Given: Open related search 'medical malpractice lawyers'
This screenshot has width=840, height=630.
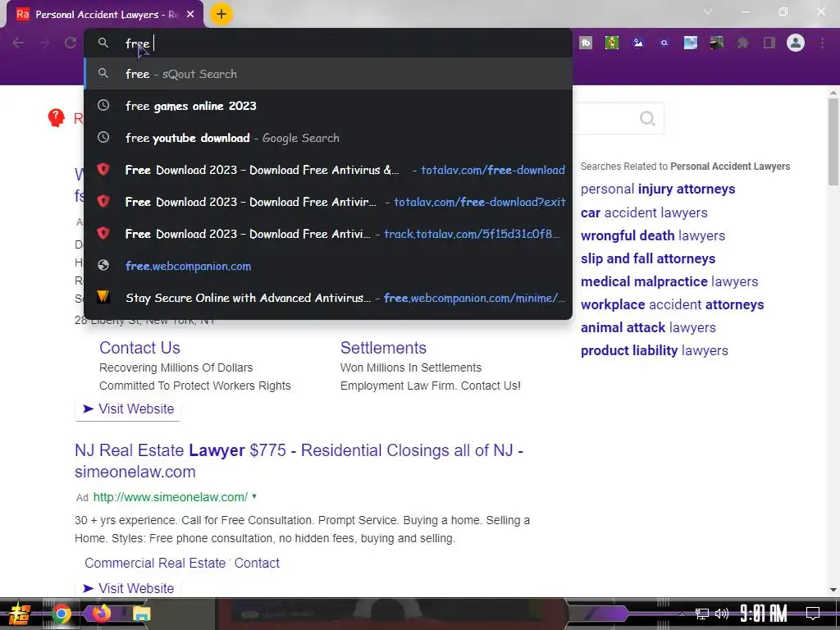Looking at the screenshot, I should tap(669, 282).
